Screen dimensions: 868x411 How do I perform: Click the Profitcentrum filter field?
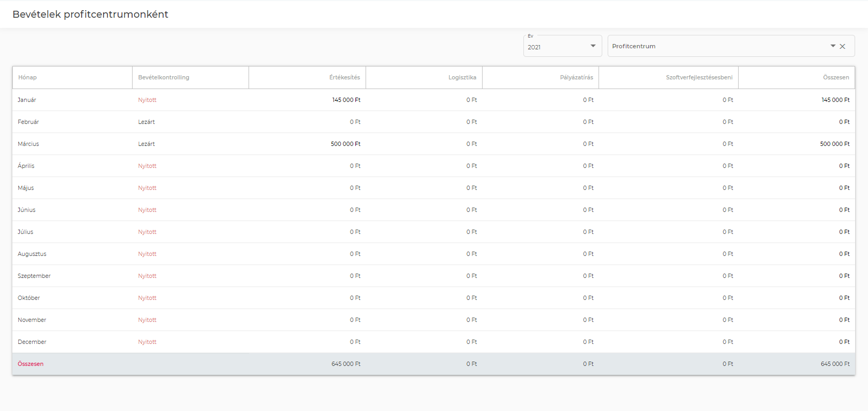(731, 46)
